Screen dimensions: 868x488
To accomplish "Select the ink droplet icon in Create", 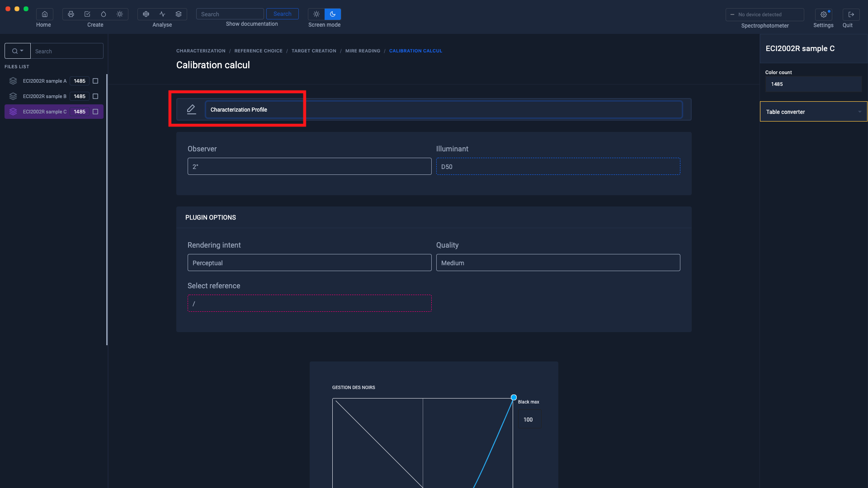I will click(x=104, y=14).
